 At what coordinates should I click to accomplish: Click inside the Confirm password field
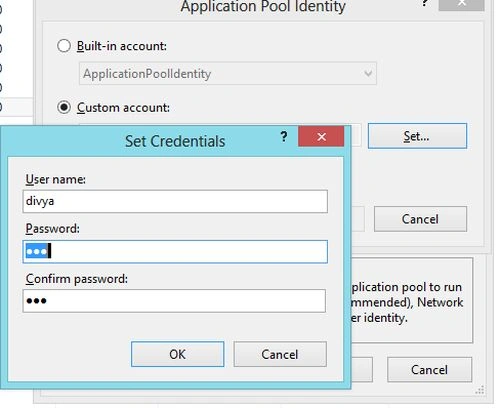pos(174,301)
